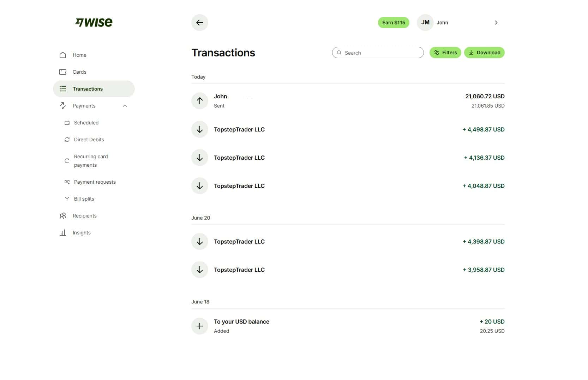
Task: Open Recurring card payments
Action: 94,161
